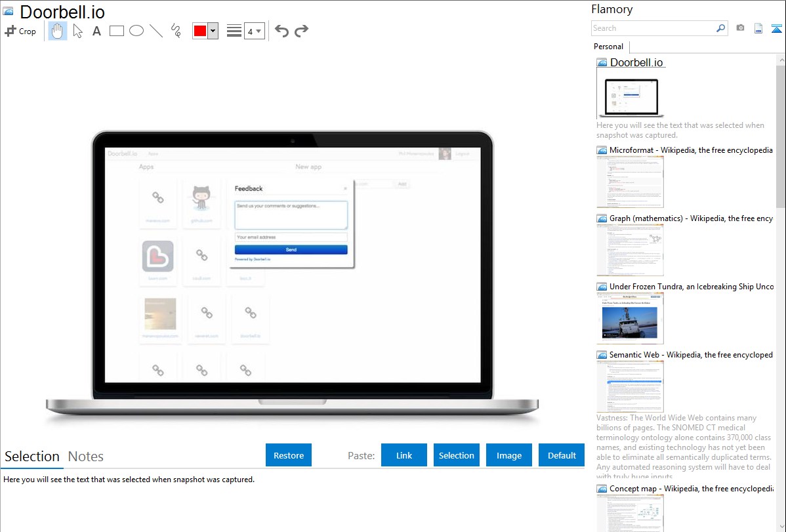Select the freehand scribble tool

tap(176, 31)
